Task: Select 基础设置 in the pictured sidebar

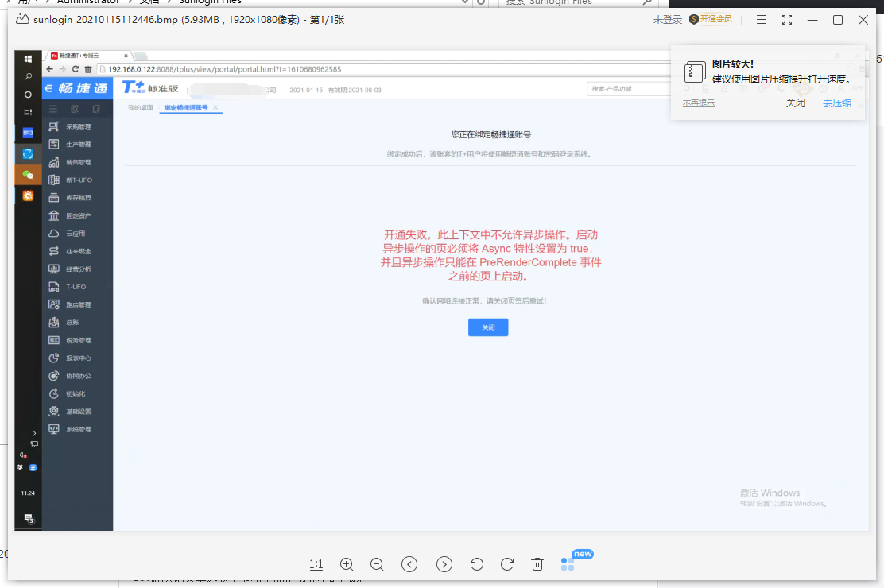Action: 78,412
